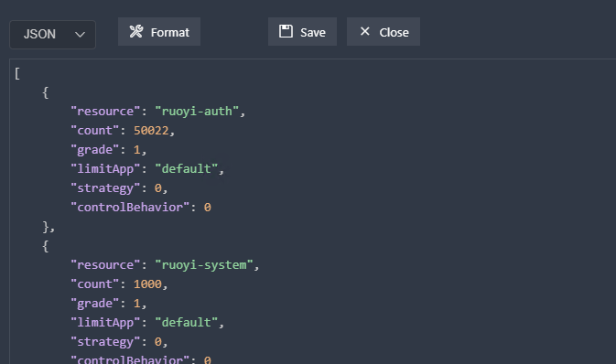This screenshot has height=364, width=616.
Task: Click the first "limitApp" default value
Action: (x=186, y=169)
